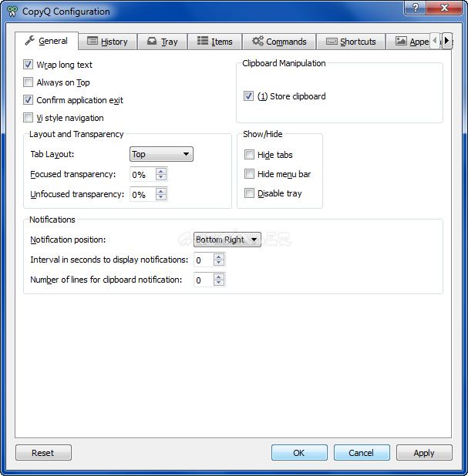This screenshot has height=476, width=468.
Task: Switch to the Commands tab
Action: [279, 42]
